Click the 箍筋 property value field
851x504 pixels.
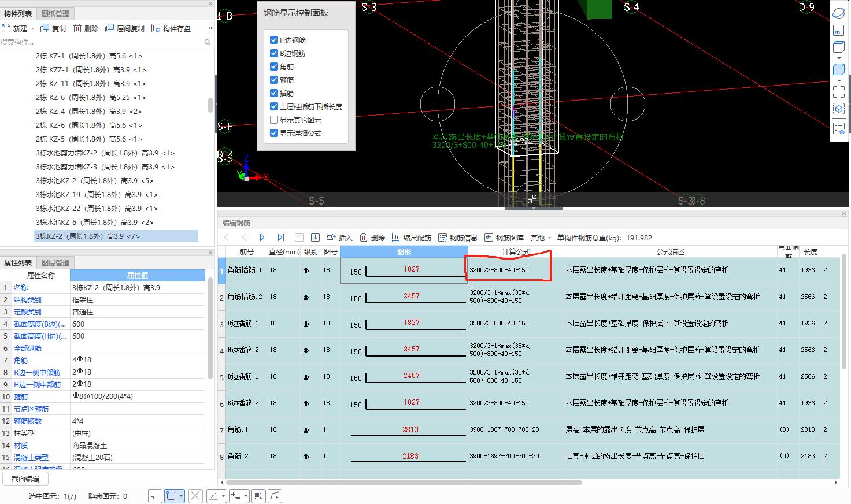137,396
